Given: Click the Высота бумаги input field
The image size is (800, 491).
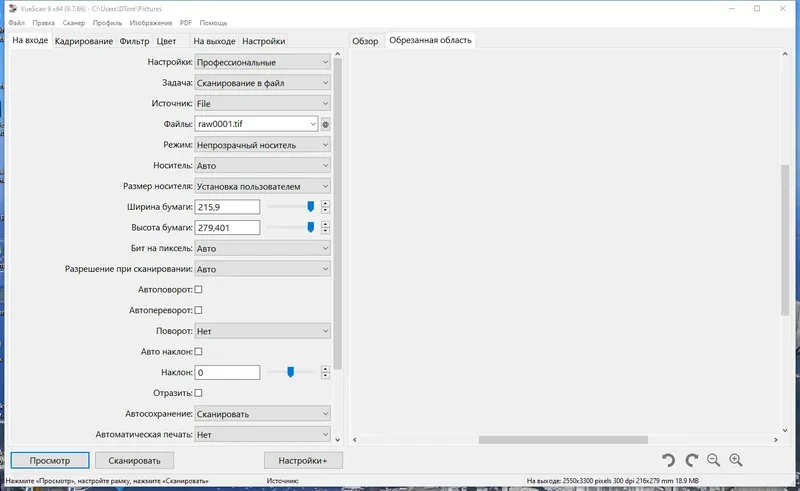Looking at the screenshot, I should (x=227, y=228).
